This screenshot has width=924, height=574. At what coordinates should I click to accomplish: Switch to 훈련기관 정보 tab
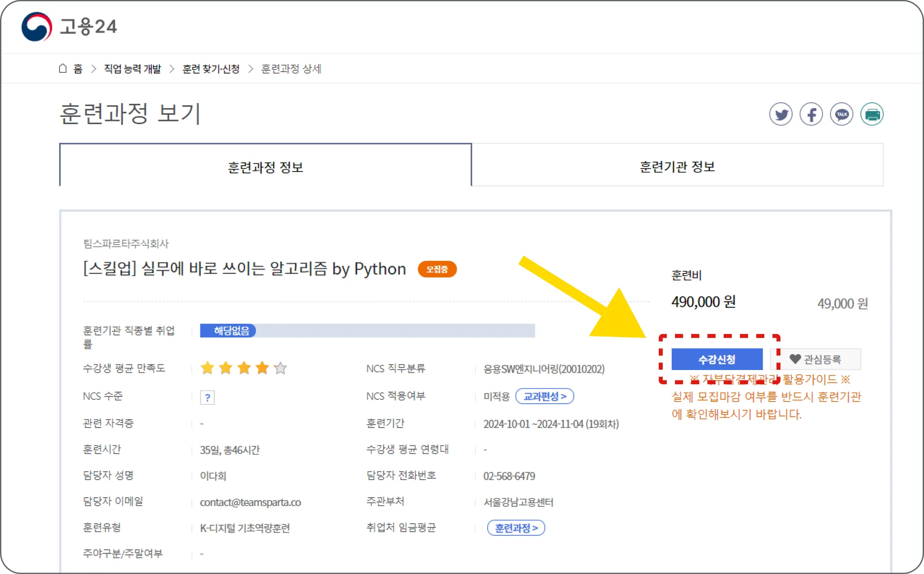pos(677,166)
